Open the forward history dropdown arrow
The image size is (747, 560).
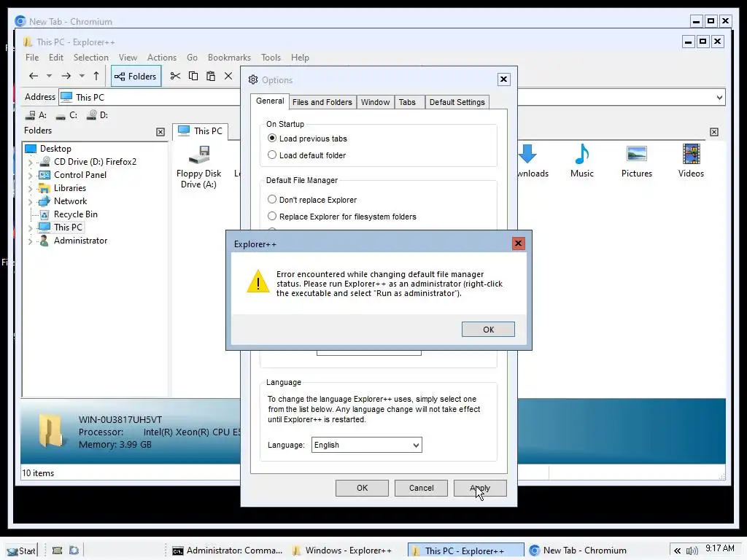[82, 76]
